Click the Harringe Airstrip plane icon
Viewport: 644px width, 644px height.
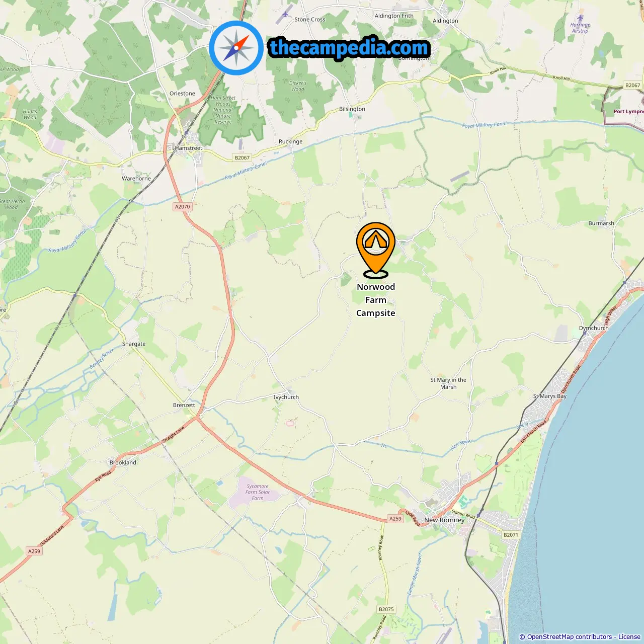point(580,18)
